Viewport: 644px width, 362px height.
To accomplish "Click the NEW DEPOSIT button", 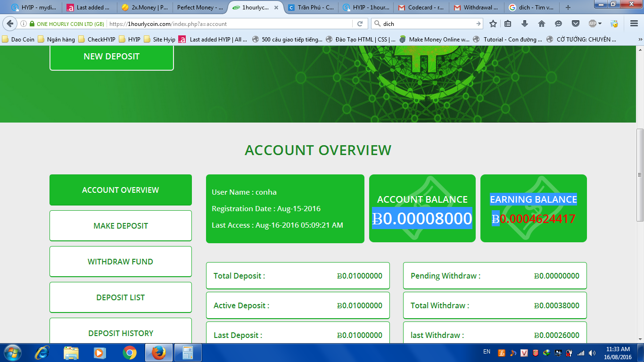I will pyautogui.click(x=112, y=57).
